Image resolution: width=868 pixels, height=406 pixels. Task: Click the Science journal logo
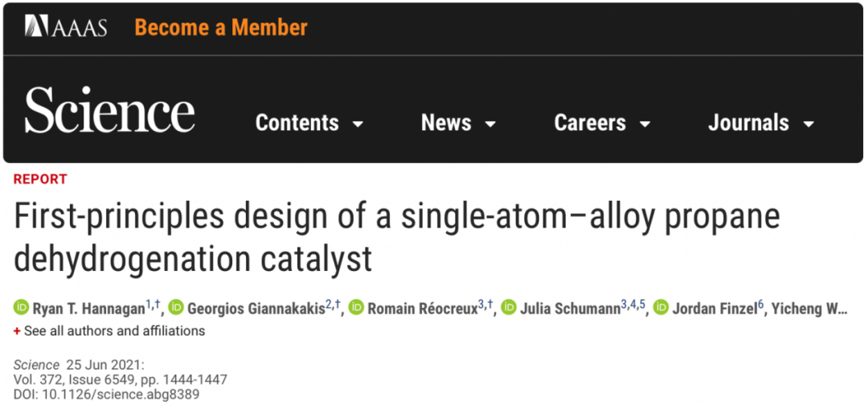click(x=109, y=108)
